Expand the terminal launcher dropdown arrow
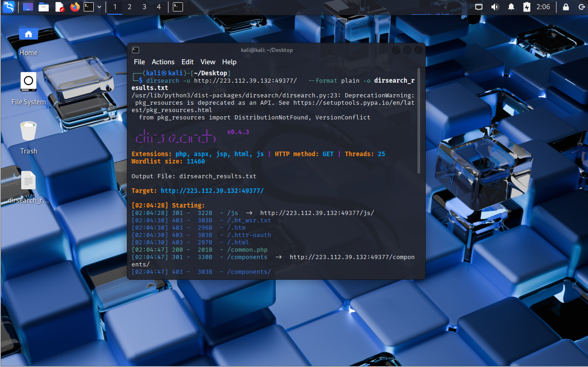The image size is (588, 367). pos(99,7)
